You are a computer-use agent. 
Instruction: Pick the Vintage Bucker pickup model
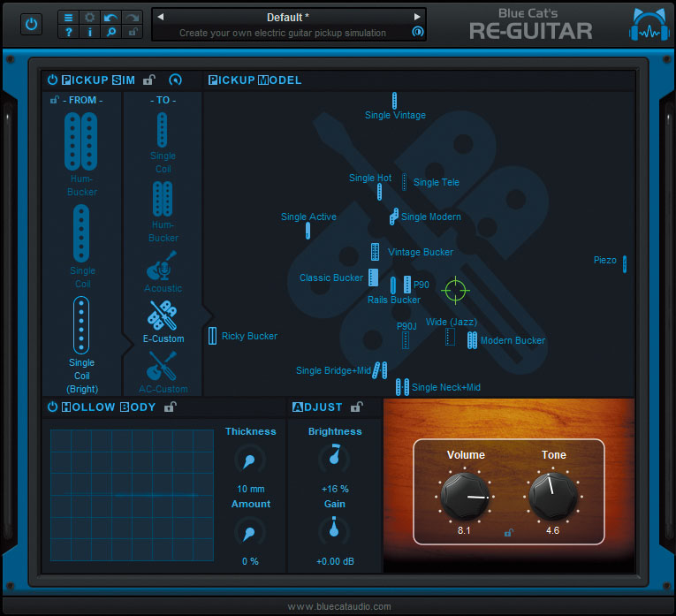(x=375, y=252)
